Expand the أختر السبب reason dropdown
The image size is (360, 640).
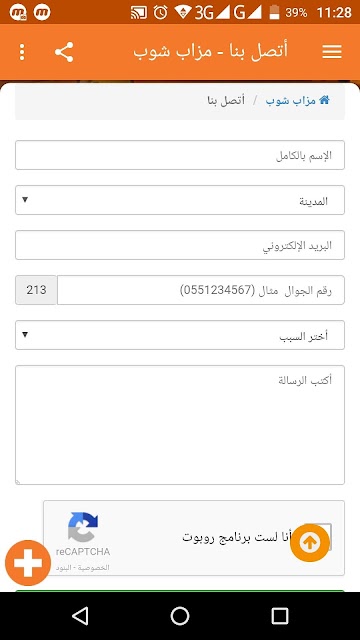click(180, 335)
